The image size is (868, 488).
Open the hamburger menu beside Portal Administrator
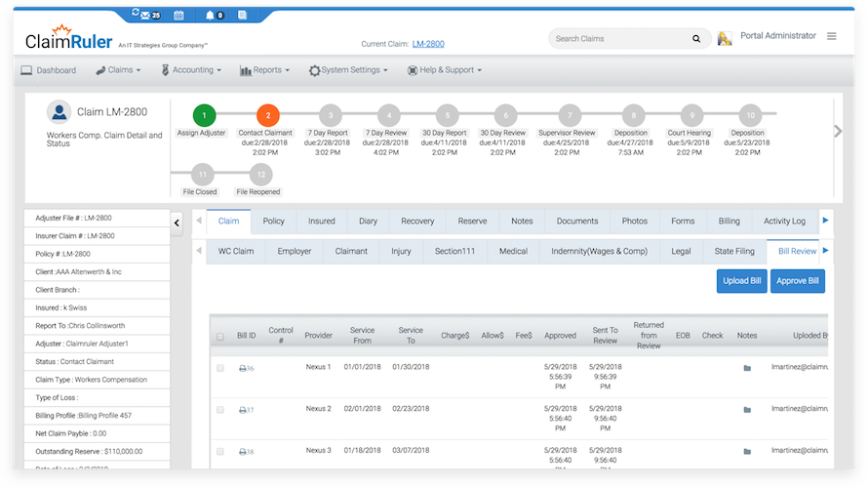click(831, 36)
